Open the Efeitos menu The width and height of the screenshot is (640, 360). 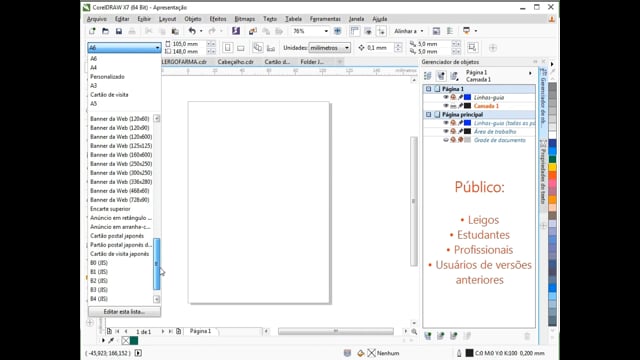tap(218, 19)
